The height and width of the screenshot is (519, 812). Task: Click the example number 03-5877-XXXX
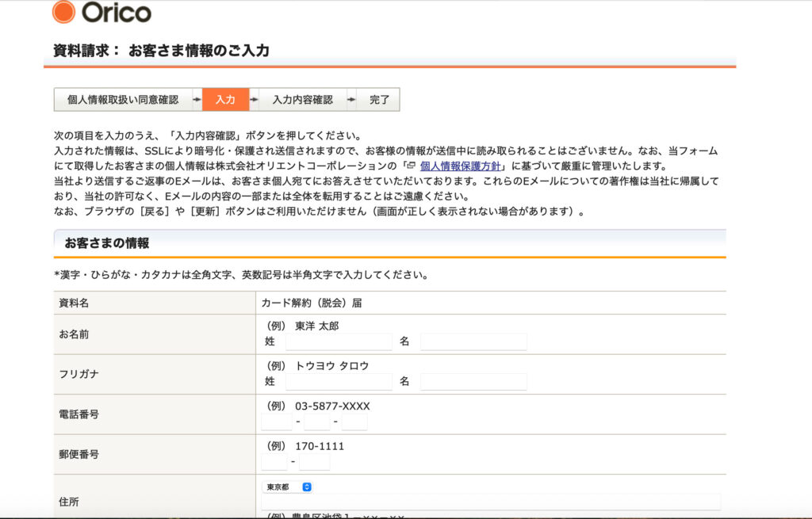coord(332,406)
